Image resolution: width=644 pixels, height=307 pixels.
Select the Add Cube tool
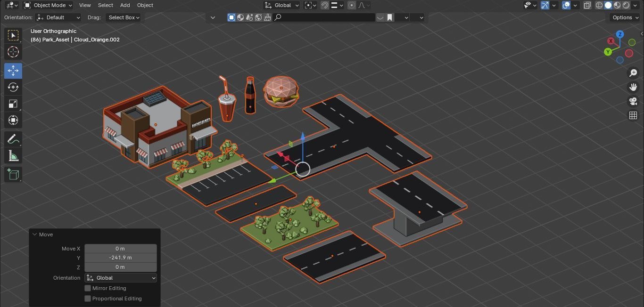pyautogui.click(x=13, y=174)
